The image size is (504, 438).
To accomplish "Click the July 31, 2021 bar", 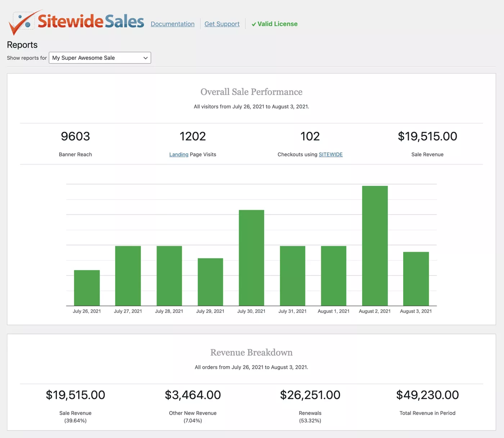I will pyautogui.click(x=292, y=276).
